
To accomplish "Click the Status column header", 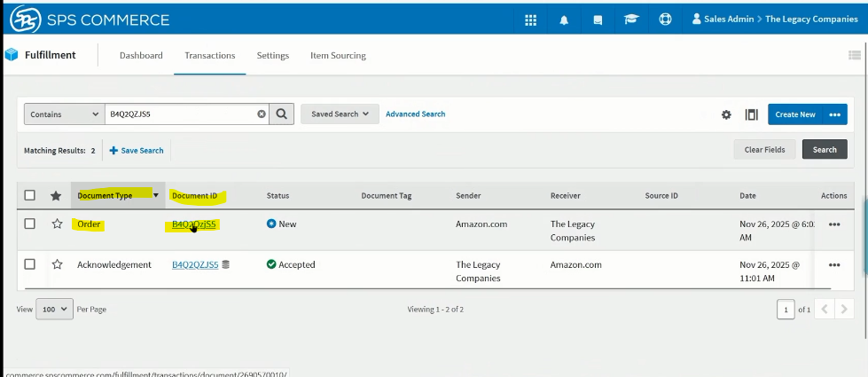I will [x=278, y=195].
